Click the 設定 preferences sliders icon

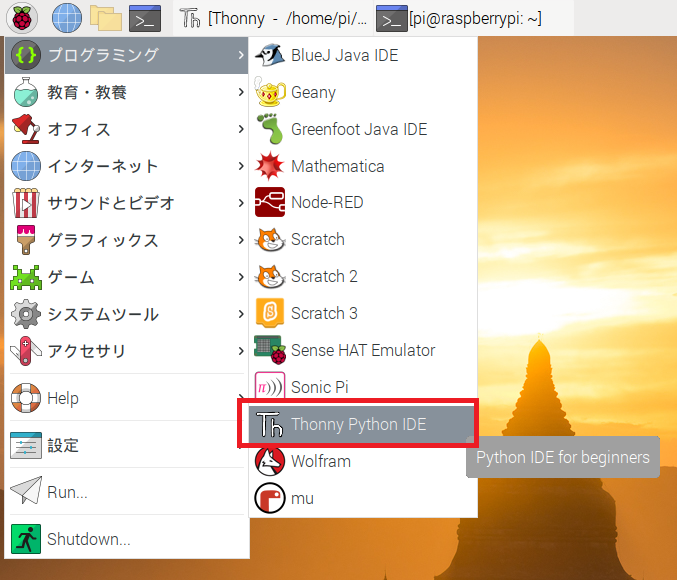point(26,445)
